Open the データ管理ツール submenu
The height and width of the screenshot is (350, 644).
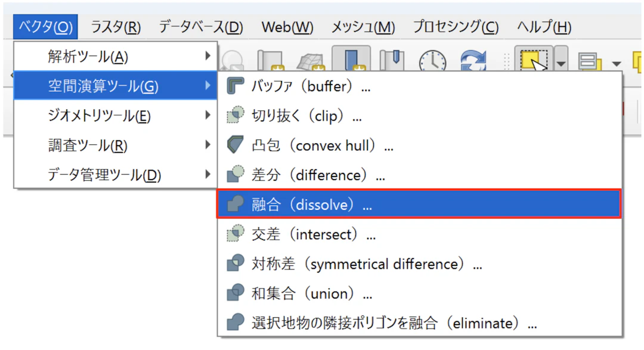[105, 175]
